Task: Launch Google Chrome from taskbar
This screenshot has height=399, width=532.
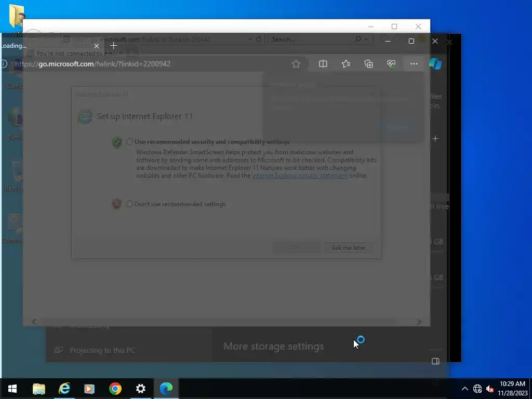Action: [115, 389]
